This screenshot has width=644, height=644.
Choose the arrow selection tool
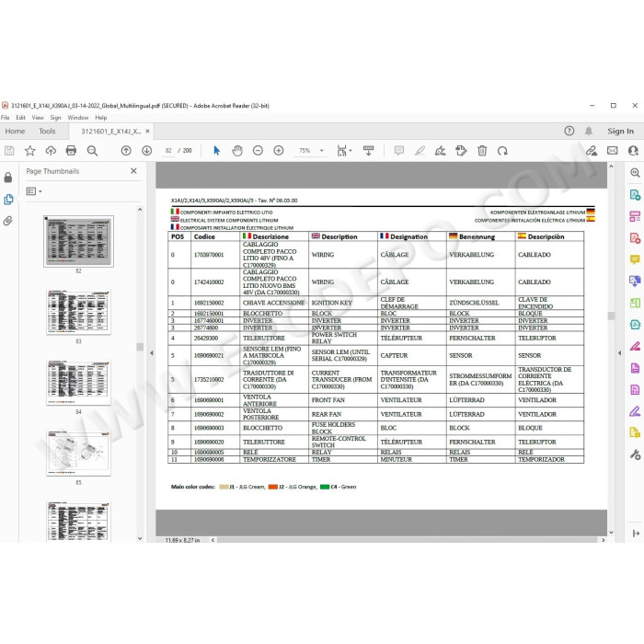point(216,151)
